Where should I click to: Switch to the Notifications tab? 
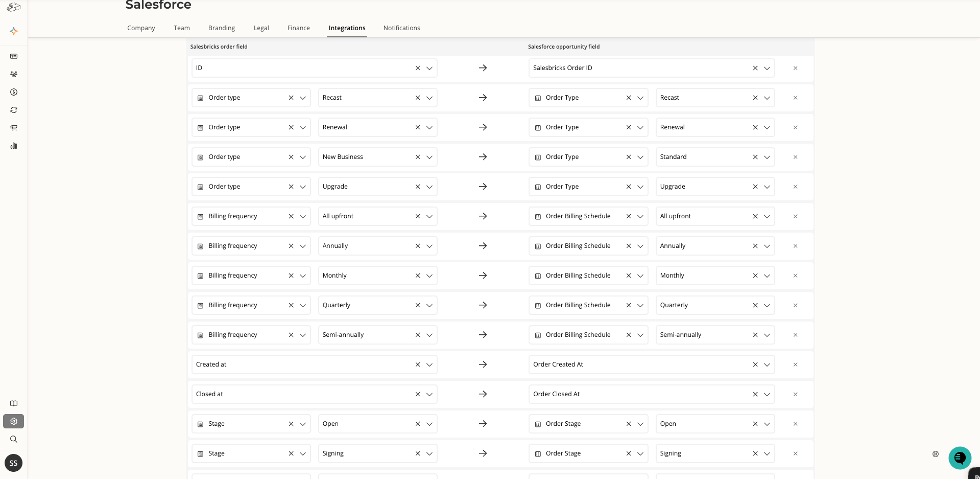click(x=402, y=28)
